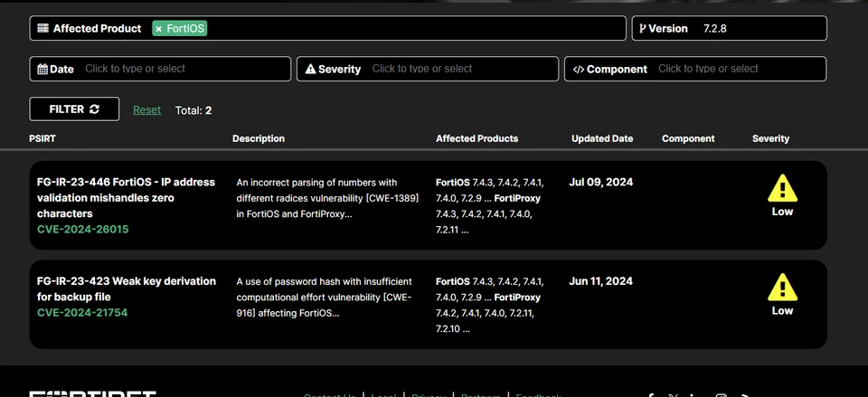Reset all filters via the Reset link
868x397 pixels.
(x=146, y=110)
